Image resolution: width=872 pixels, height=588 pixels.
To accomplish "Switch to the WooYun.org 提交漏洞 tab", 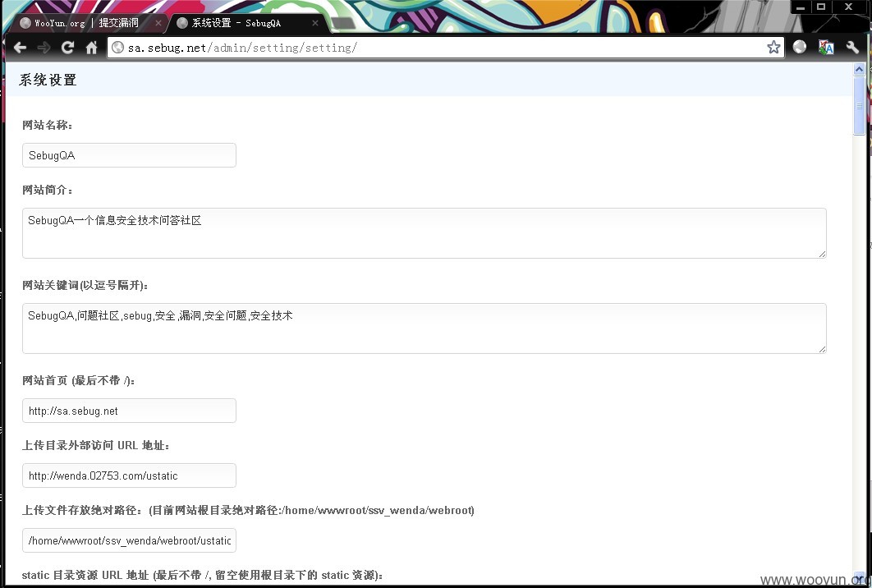I will 86,23.
